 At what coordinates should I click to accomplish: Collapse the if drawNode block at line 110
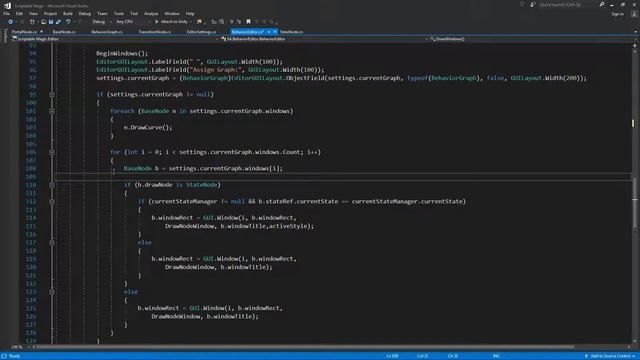click(x=52, y=185)
